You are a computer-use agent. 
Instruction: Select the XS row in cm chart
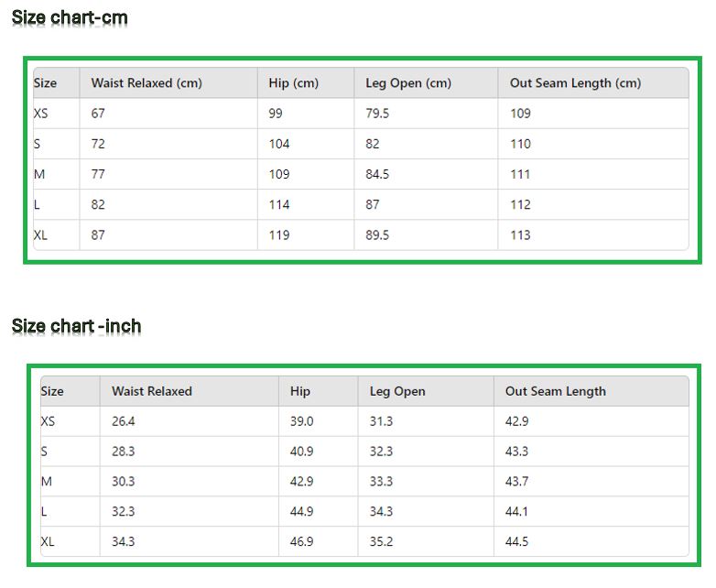pyautogui.click(x=40, y=114)
